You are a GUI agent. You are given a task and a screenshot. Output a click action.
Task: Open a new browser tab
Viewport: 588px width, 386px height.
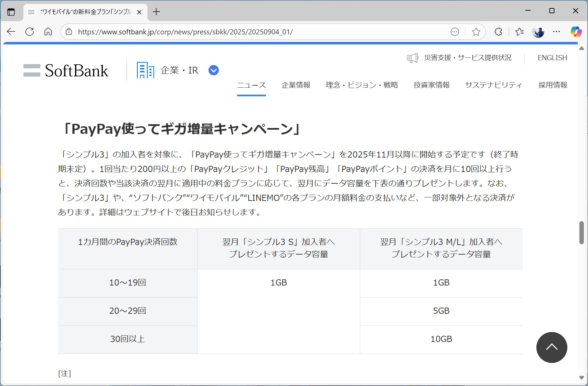(157, 12)
